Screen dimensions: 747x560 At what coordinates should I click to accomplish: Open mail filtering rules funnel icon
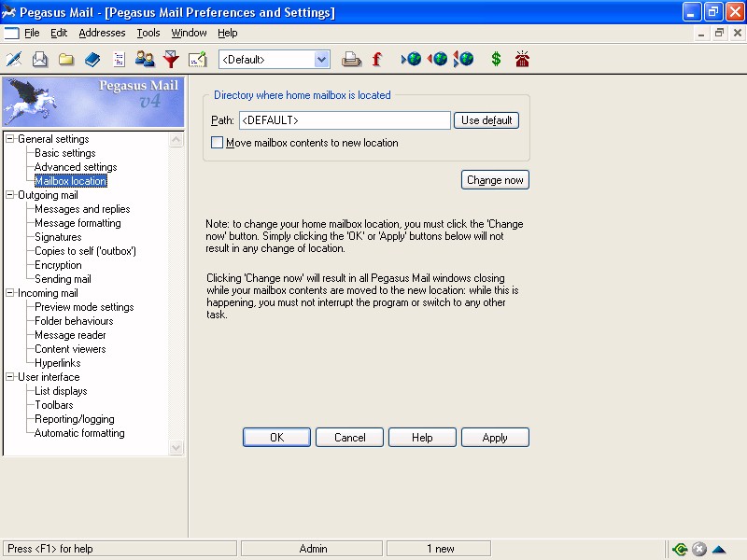coord(171,59)
